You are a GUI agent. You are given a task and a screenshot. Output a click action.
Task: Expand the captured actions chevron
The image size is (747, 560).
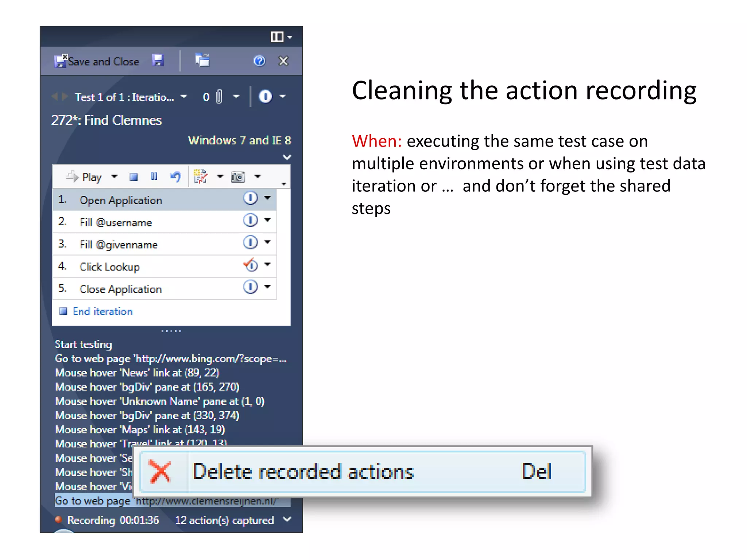[x=287, y=519]
